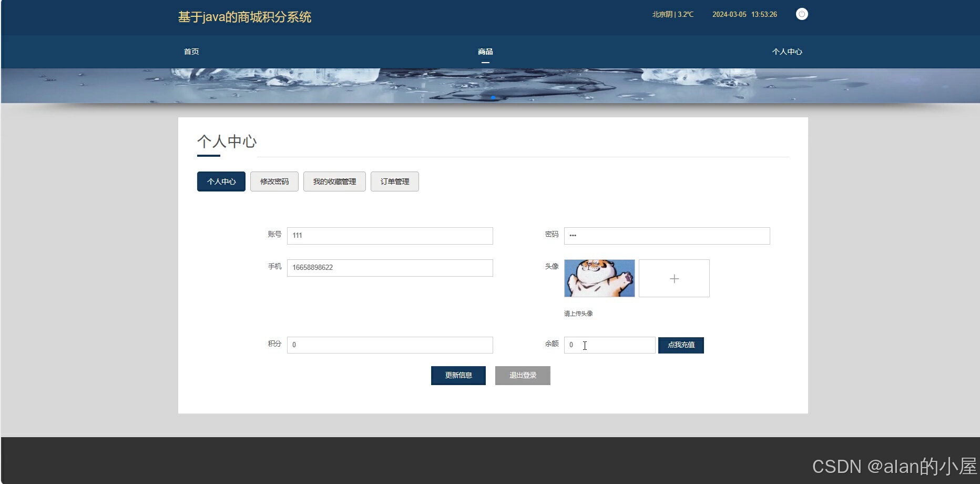Open the 首页 navigation item
The image size is (980, 484).
point(191,52)
